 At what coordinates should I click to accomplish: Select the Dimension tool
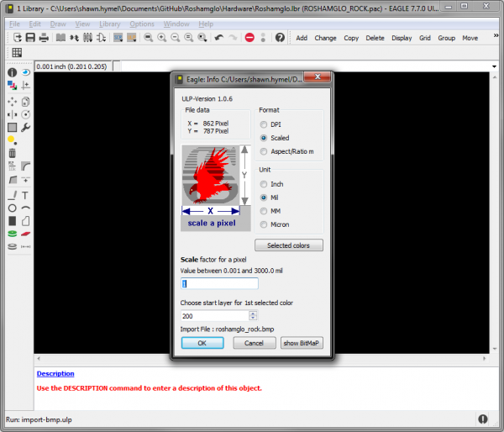pos(26,247)
